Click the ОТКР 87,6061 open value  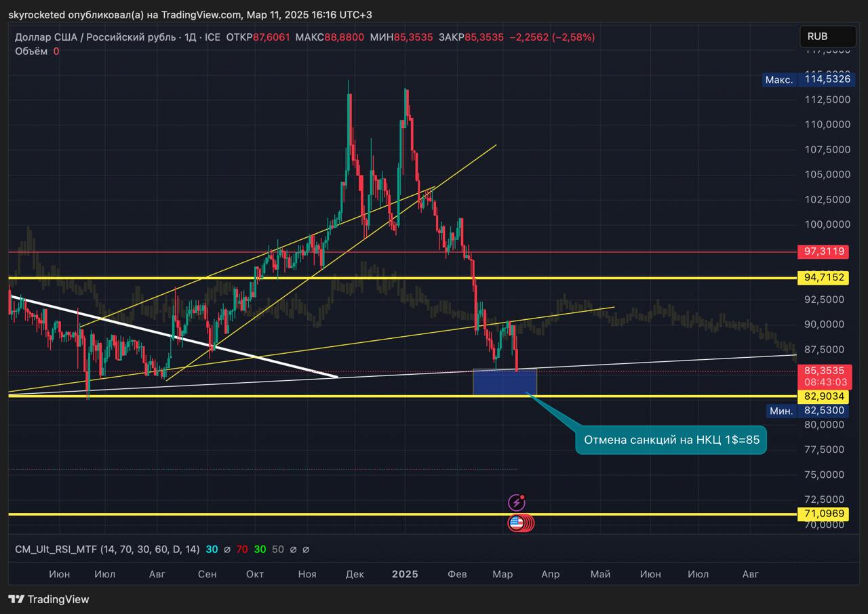258,37
